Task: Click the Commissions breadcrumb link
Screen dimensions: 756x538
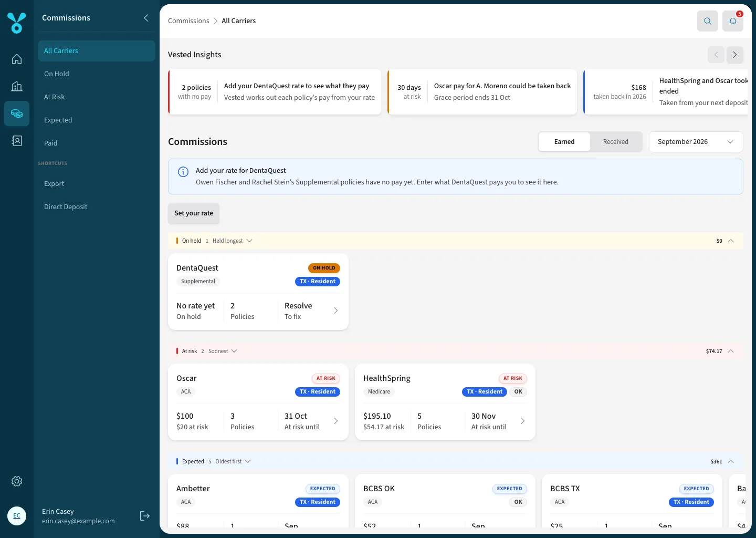Action: pos(188,21)
